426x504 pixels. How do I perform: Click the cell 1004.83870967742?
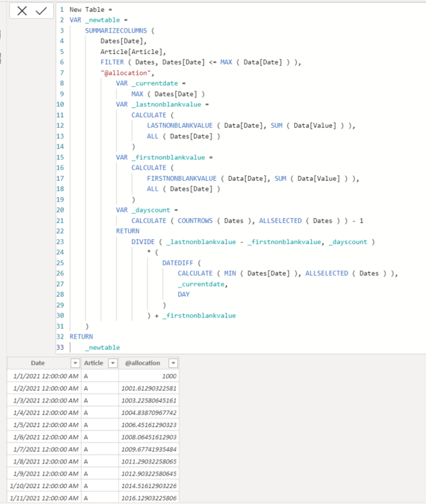(149, 413)
